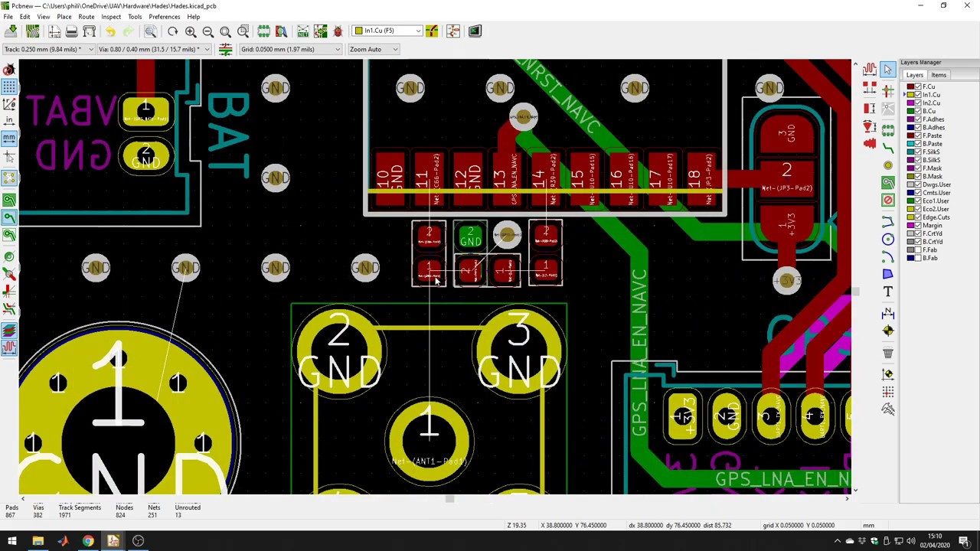
Task: Open the design rules checker bug icon
Action: [338, 31]
